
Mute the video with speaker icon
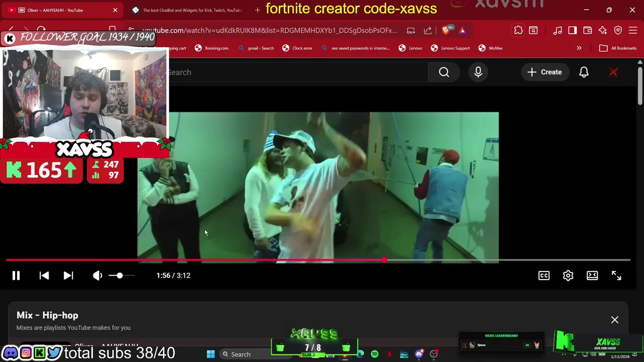(x=98, y=276)
